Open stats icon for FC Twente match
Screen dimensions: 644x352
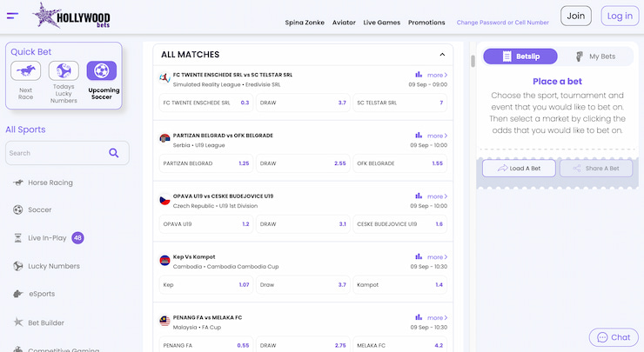[x=419, y=75]
